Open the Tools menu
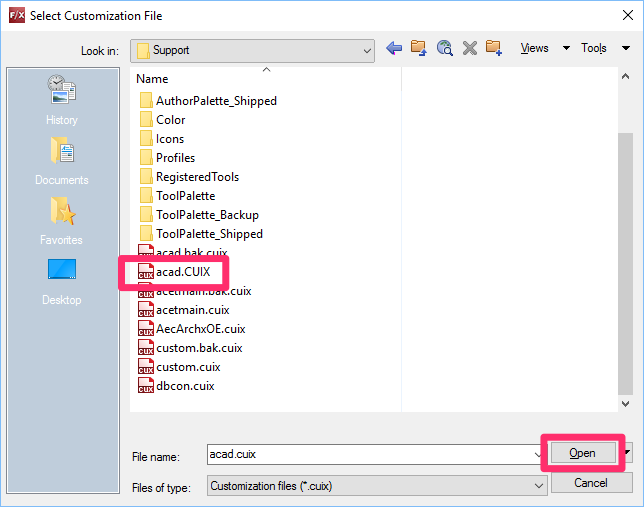The image size is (644, 507). 593,48
